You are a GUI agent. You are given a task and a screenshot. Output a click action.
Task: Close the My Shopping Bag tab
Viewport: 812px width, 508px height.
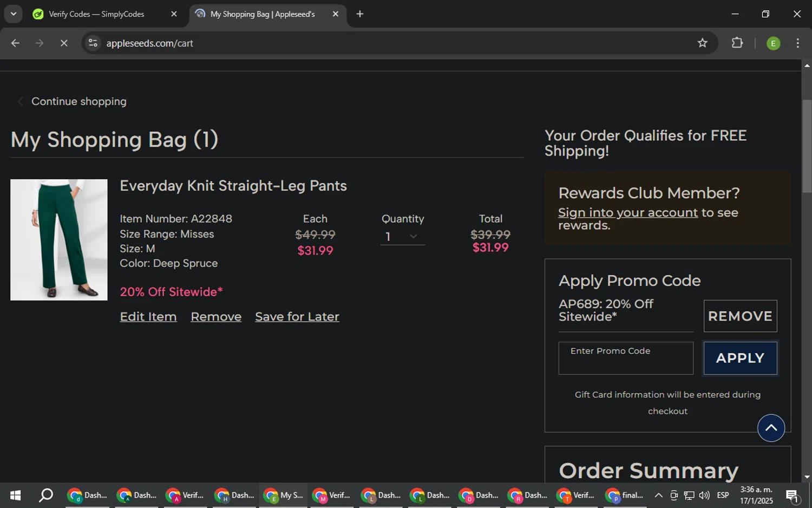pos(336,14)
